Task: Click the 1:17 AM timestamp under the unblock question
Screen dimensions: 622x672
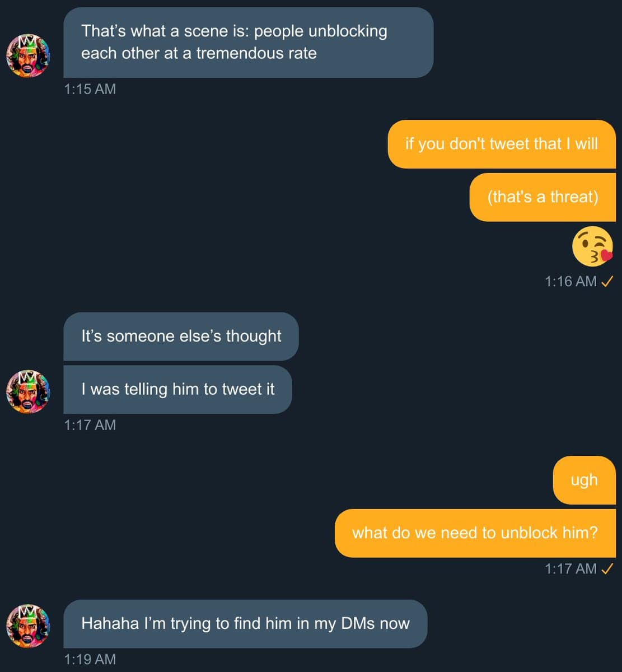Action: click(570, 569)
